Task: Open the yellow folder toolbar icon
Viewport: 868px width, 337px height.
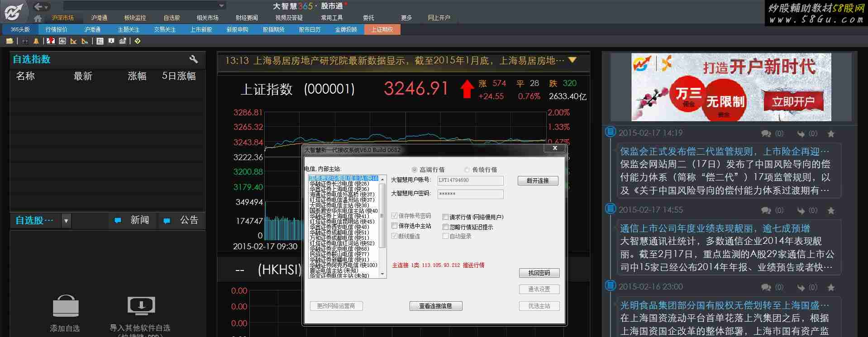Action: (x=10, y=41)
